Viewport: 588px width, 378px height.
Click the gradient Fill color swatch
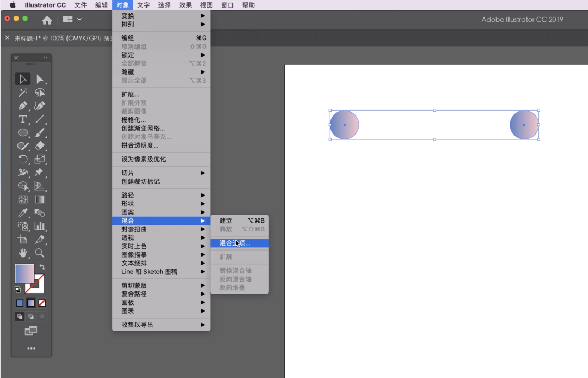[x=24, y=273]
